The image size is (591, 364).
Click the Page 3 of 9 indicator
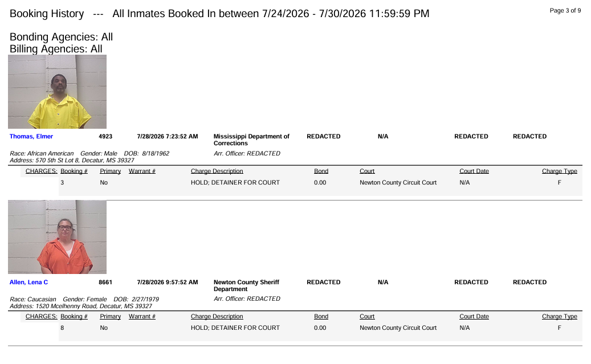(x=565, y=11)
